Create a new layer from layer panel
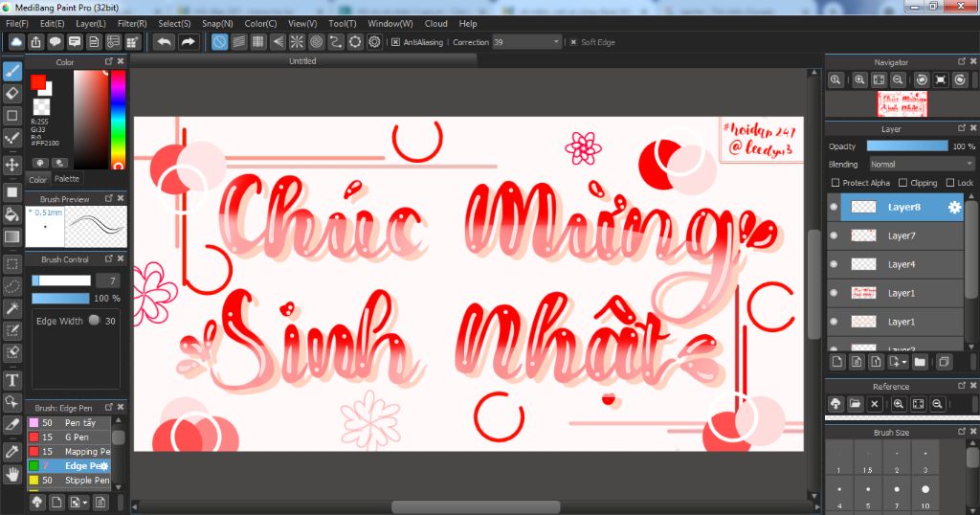 pos(837,362)
